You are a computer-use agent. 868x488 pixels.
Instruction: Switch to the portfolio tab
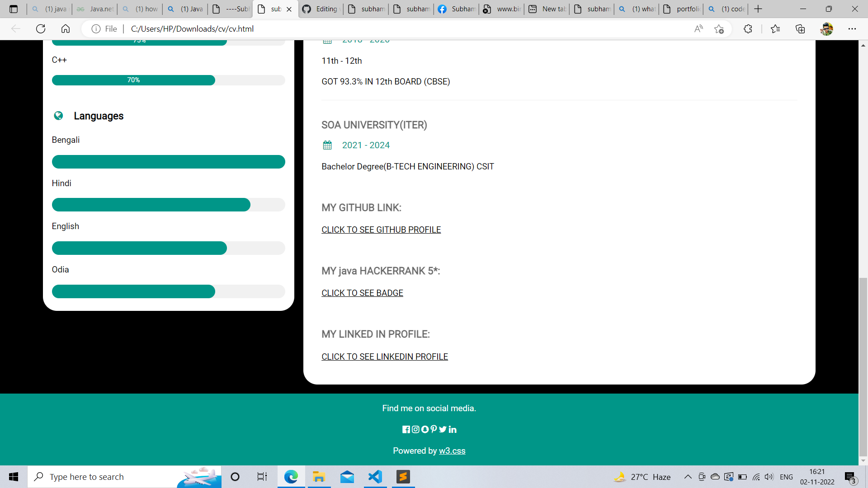(x=682, y=9)
